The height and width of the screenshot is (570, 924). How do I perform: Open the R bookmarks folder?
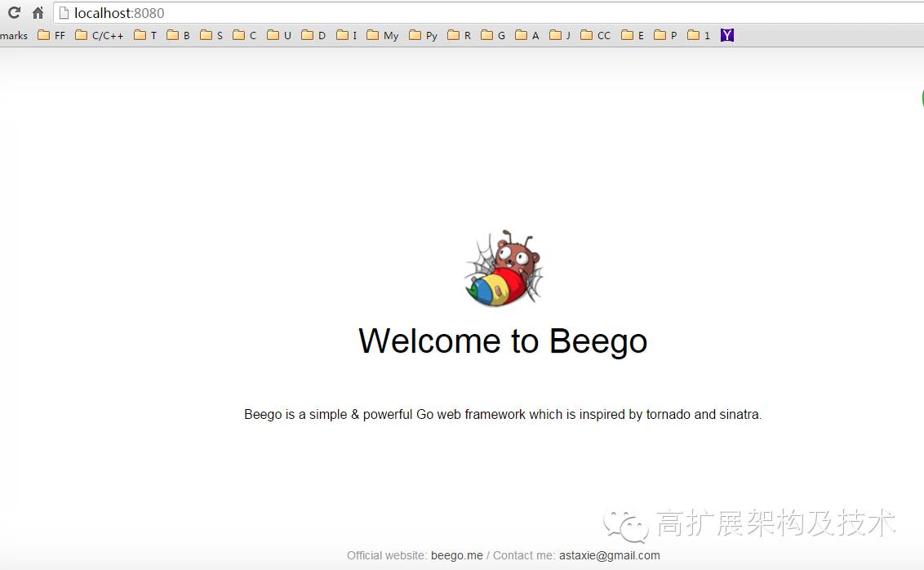[x=459, y=35]
